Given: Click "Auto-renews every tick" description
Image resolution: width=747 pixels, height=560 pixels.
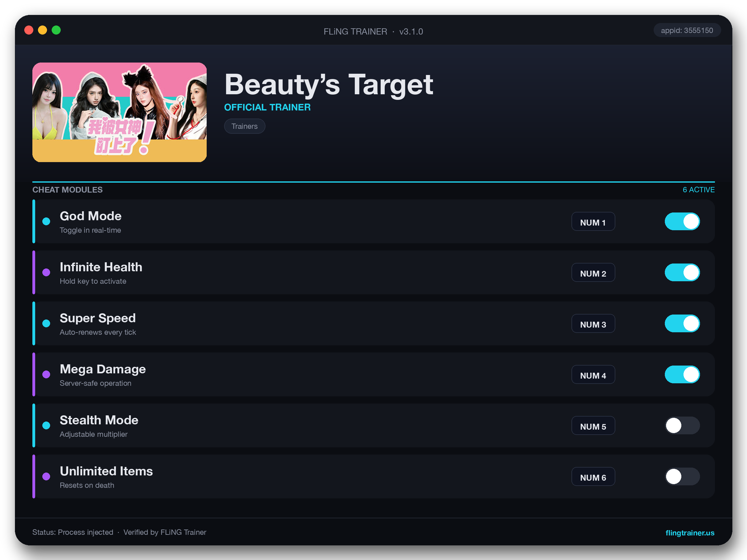Looking at the screenshot, I should coord(98,332).
